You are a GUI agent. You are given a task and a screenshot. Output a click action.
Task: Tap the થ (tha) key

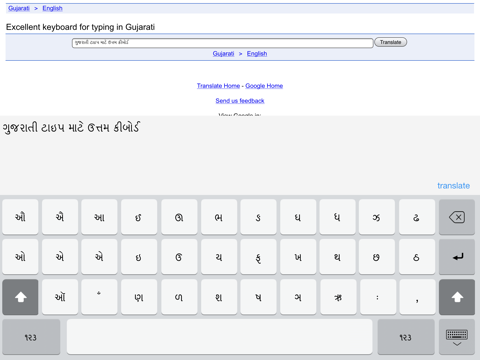[337, 257]
